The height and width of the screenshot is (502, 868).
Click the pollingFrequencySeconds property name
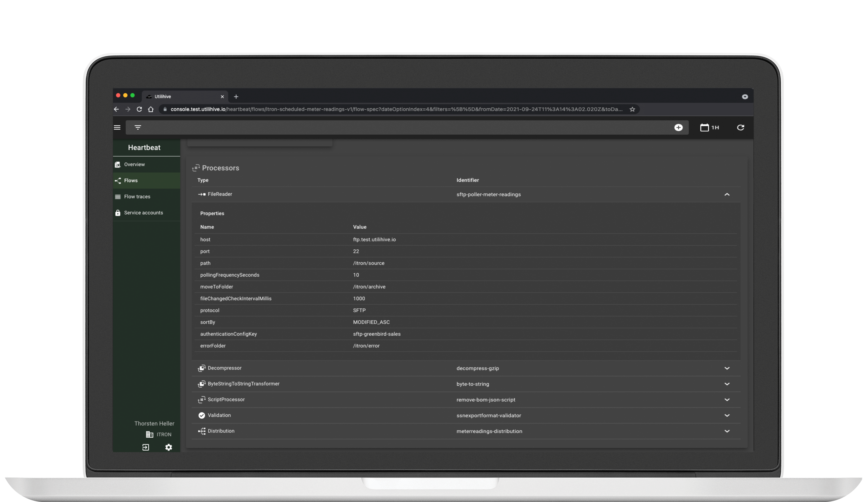pos(230,275)
